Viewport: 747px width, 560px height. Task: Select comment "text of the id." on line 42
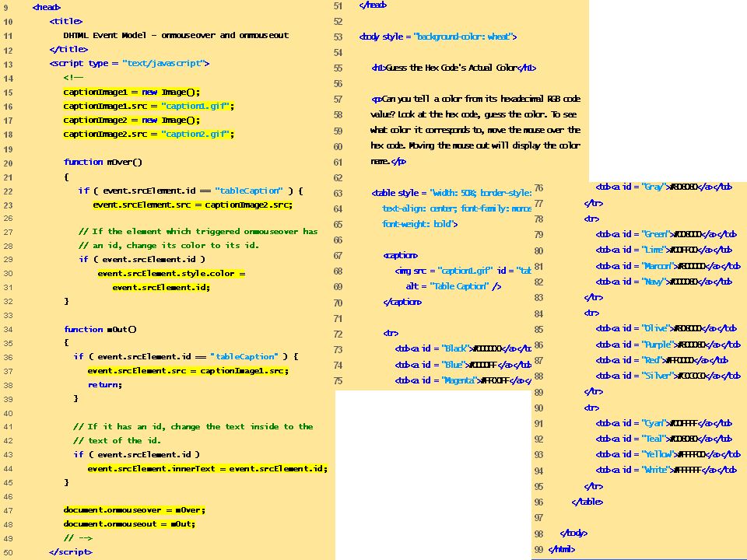(x=117, y=440)
